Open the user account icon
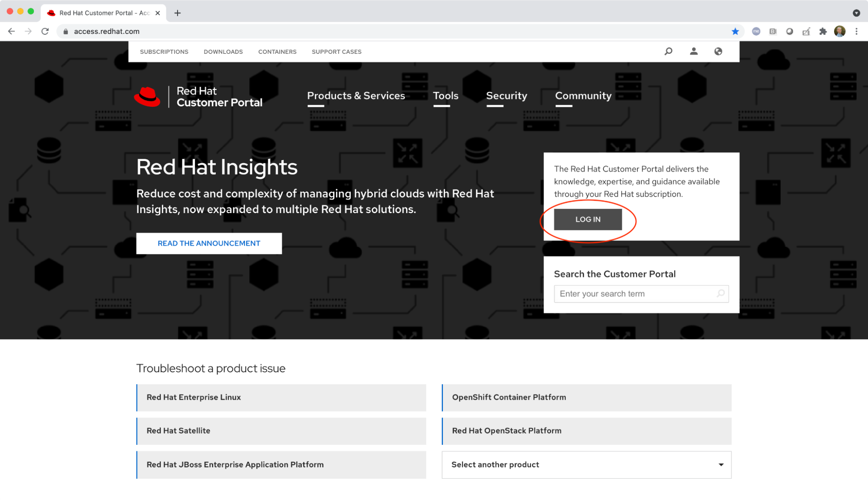 tap(693, 51)
